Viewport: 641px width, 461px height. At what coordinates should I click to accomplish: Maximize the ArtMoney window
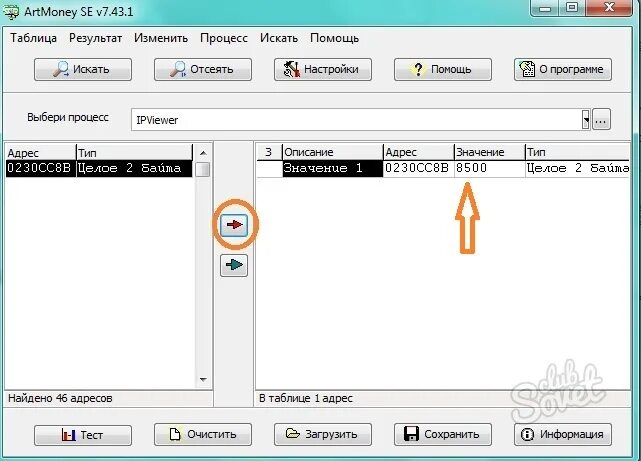(x=572, y=8)
